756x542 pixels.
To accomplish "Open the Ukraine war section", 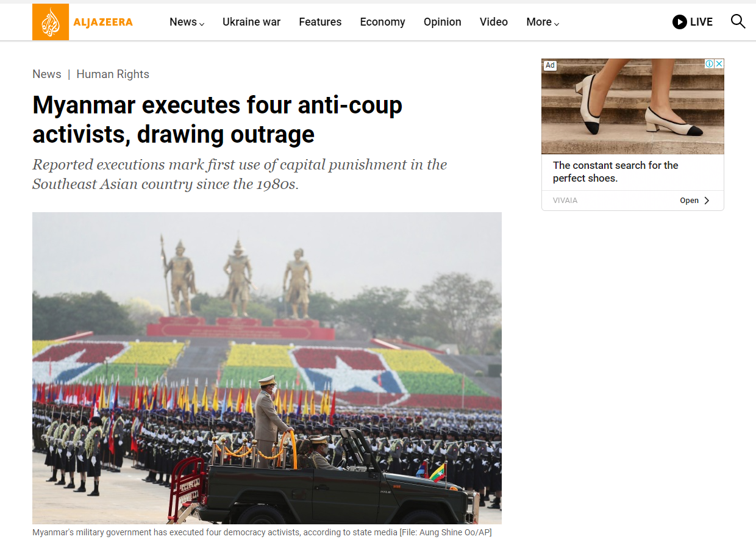I will tap(251, 22).
